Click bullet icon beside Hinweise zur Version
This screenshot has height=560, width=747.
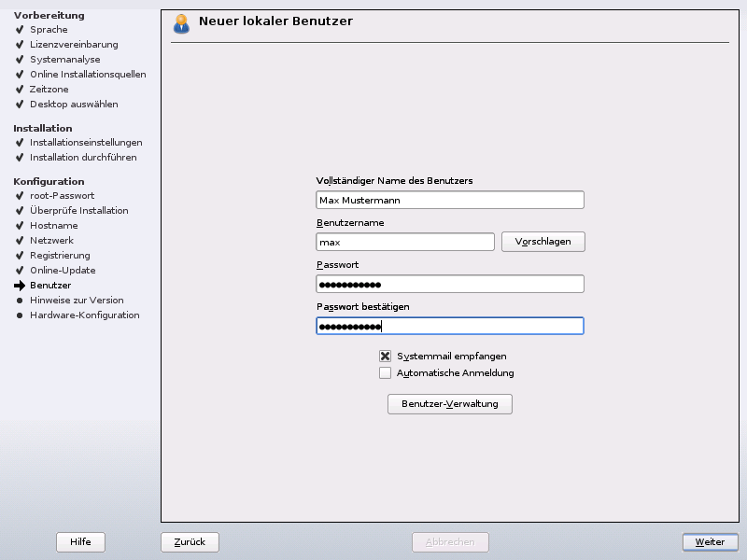[x=20, y=301]
